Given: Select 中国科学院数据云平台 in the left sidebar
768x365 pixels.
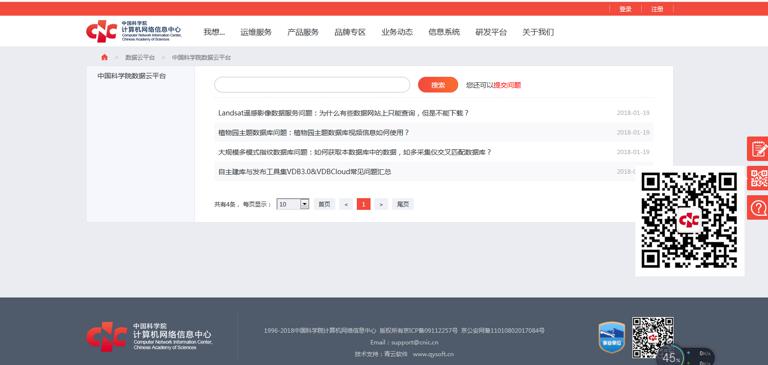Looking at the screenshot, I should pos(131,76).
